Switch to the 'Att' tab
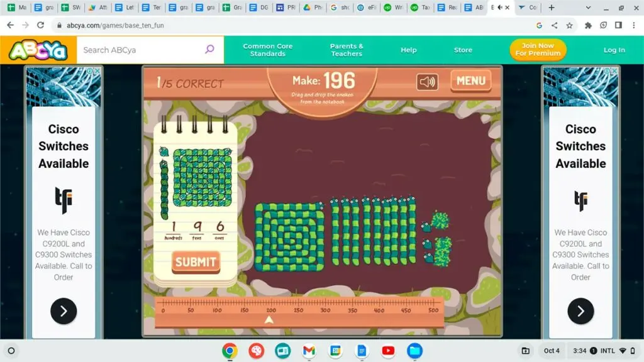The width and height of the screenshot is (644, 362). click(x=98, y=8)
